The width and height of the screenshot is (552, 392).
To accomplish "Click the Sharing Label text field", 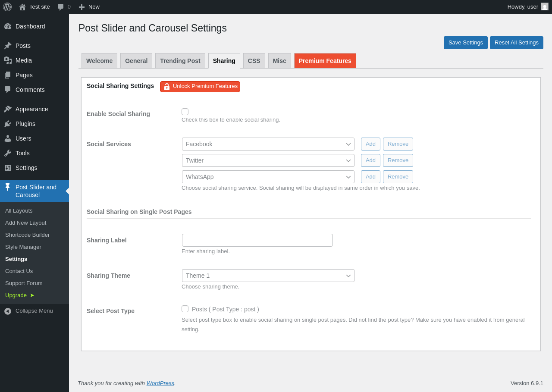I will click(x=257, y=240).
